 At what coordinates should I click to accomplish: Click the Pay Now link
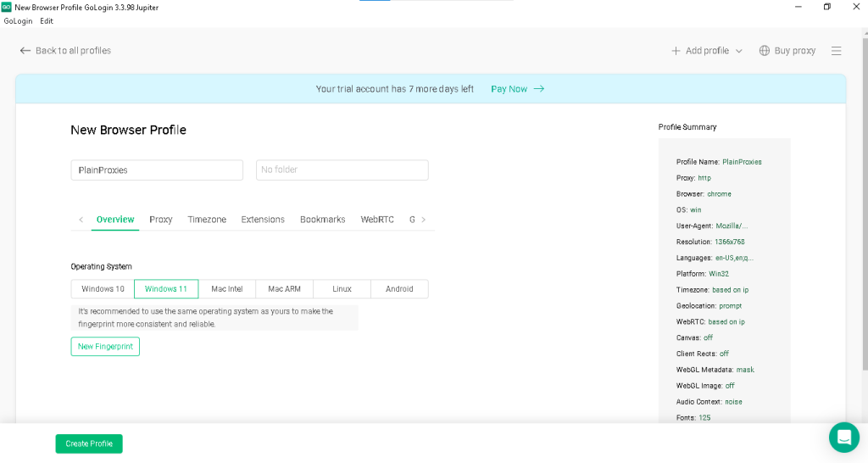click(x=509, y=88)
